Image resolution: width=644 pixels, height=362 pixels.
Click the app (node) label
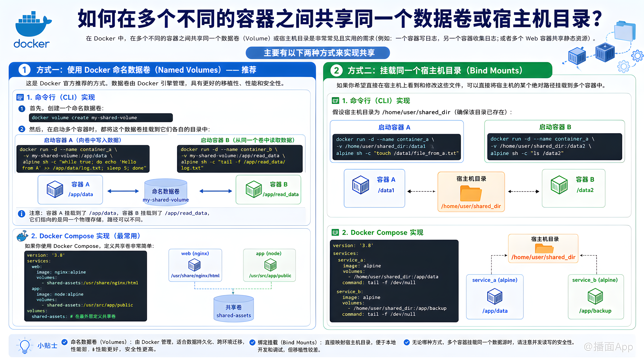(x=269, y=254)
